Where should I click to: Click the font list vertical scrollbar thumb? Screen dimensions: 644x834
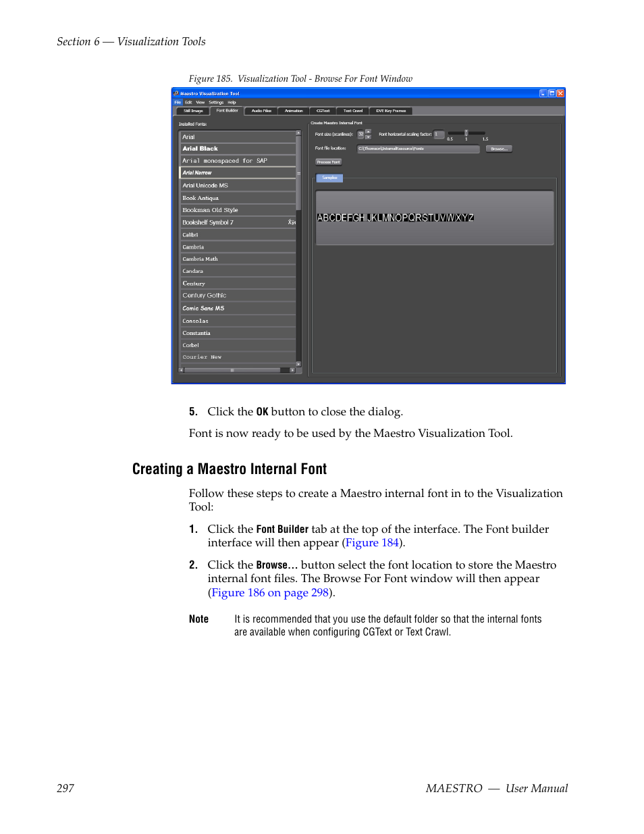298,173
